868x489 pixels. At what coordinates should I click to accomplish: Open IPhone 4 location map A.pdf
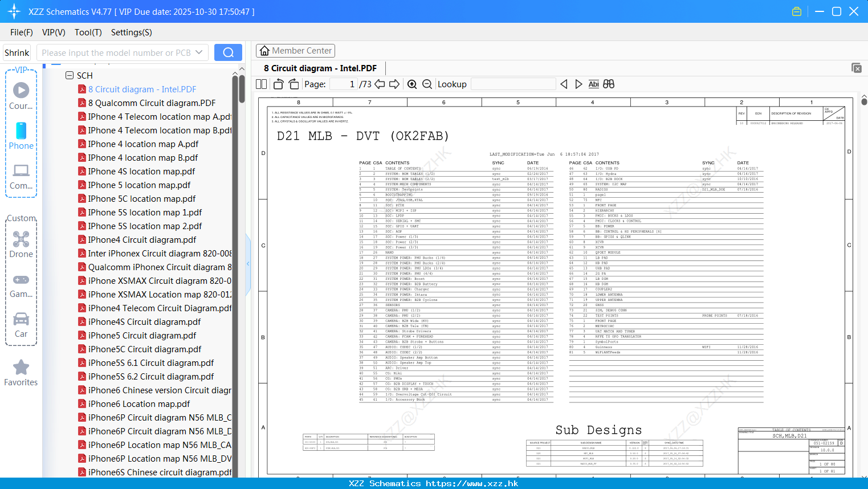pyautogui.click(x=143, y=144)
